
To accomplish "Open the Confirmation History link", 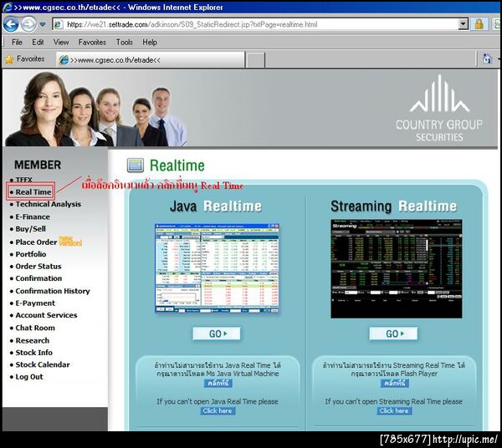I will (53, 291).
